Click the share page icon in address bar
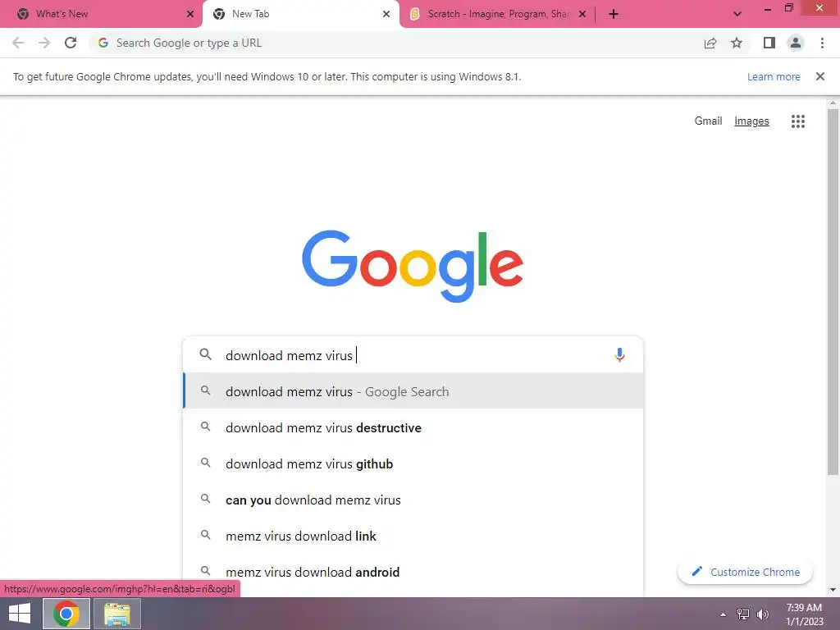840x630 pixels. 710,43
